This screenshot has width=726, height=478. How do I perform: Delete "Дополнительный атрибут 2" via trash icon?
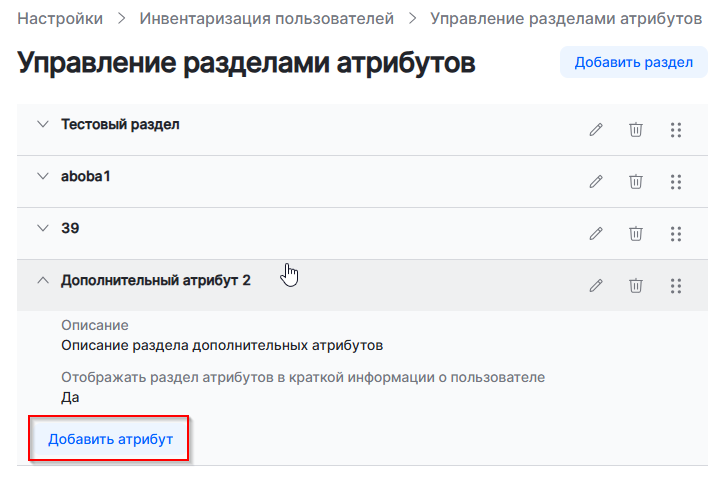[635, 285]
